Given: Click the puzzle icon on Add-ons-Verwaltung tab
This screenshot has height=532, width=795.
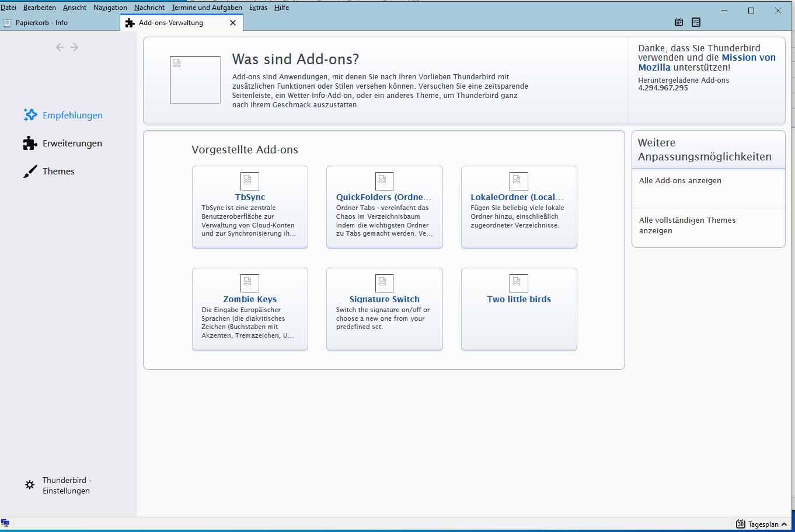Looking at the screenshot, I should [130, 23].
